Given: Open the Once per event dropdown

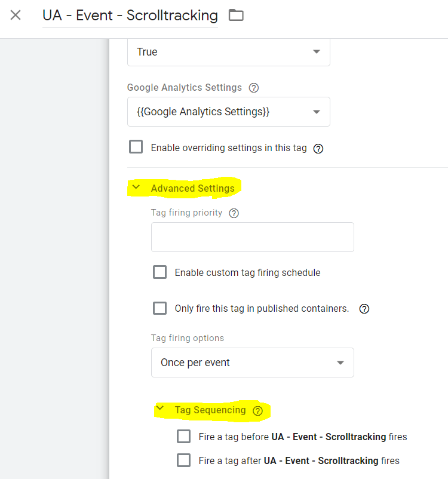Looking at the screenshot, I should pyautogui.click(x=252, y=363).
